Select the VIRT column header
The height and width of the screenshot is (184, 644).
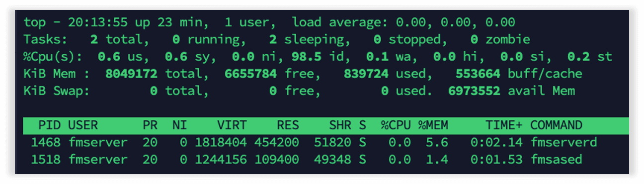pyautogui.click(x=232, y=125)
